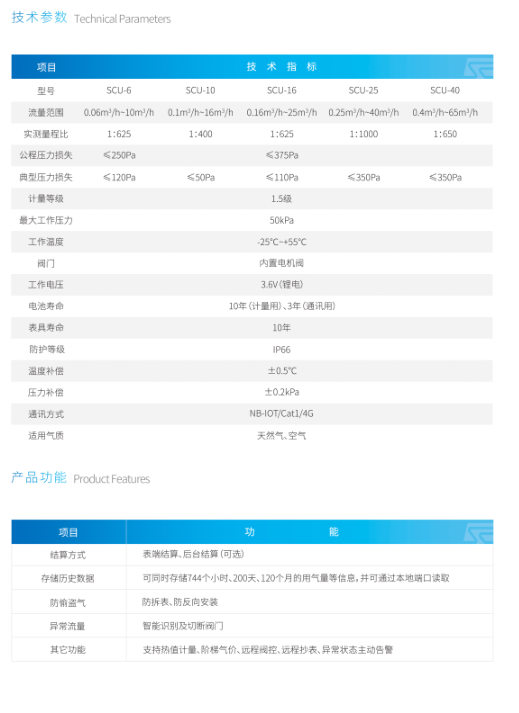Click the -25℃~+55℃ temperature value
The height and width of the screenshot is (713, 519).
282,242
